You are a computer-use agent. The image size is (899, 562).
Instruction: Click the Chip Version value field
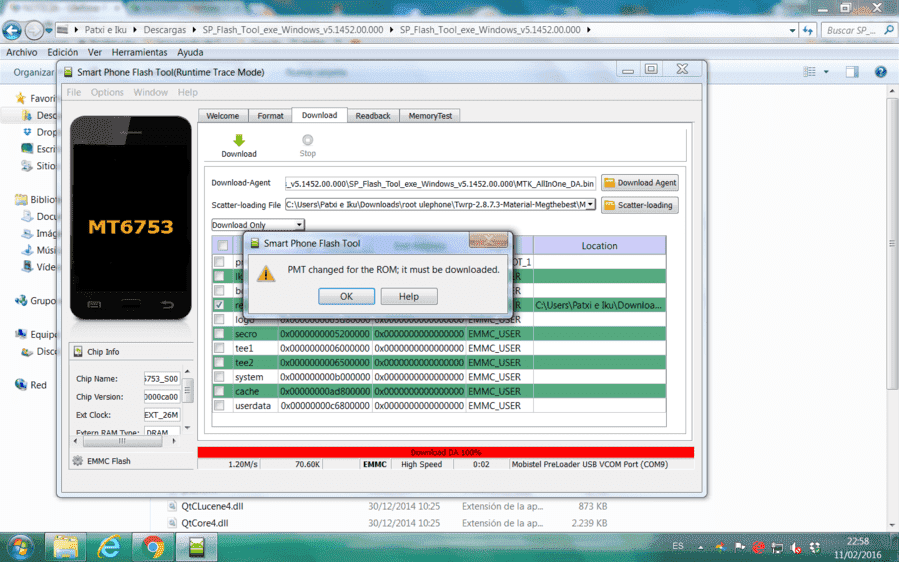click(162, 396)
